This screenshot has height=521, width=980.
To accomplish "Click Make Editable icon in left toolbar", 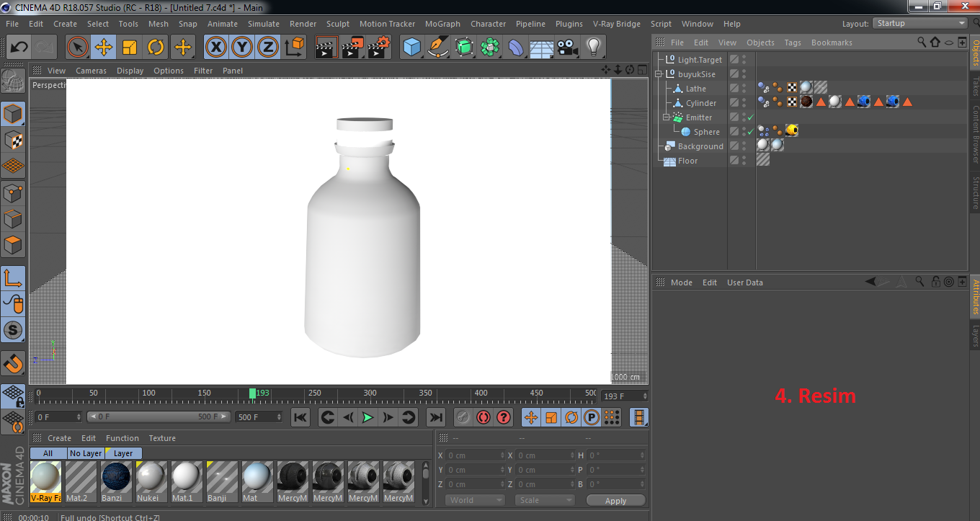I will tap(13, 81).
